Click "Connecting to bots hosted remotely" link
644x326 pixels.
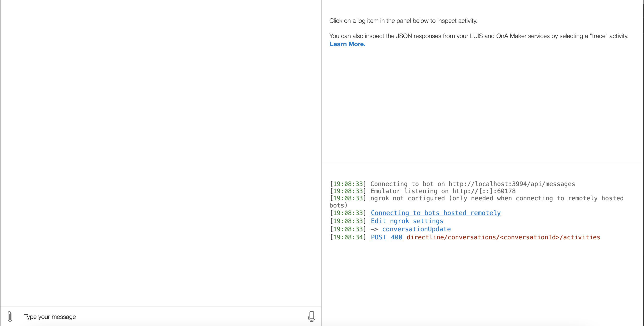tap(436, 213)
